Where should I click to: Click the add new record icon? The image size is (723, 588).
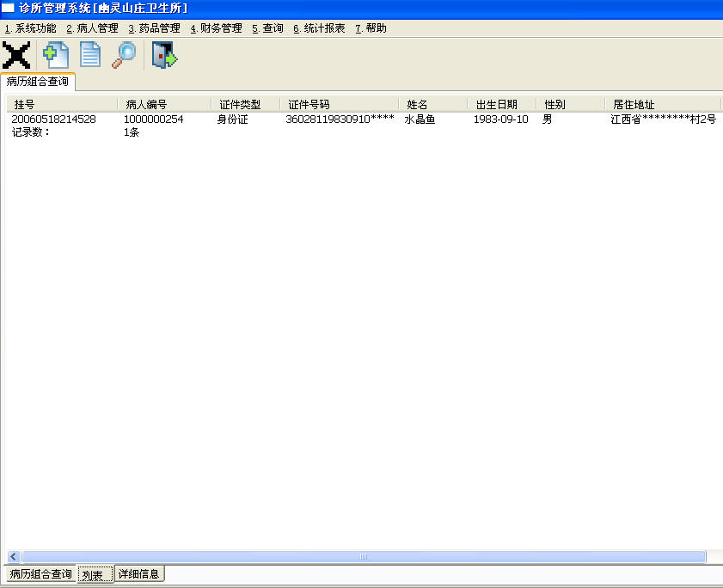coord(56,55)
